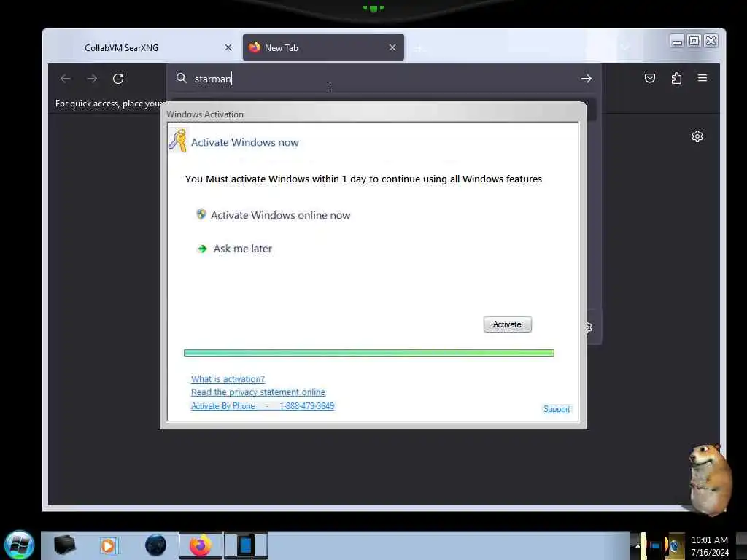Close the New Tab tab

pyautogui.click(x=392, y=47)
